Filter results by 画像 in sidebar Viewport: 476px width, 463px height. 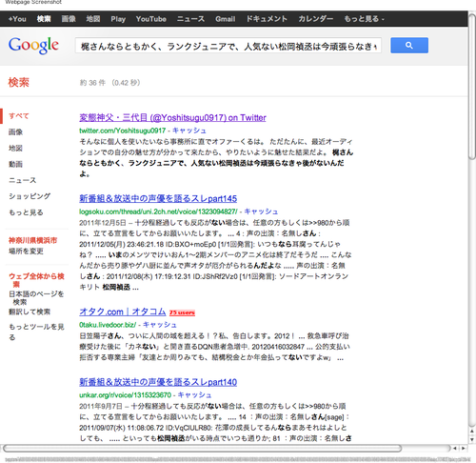pos(15,132)
